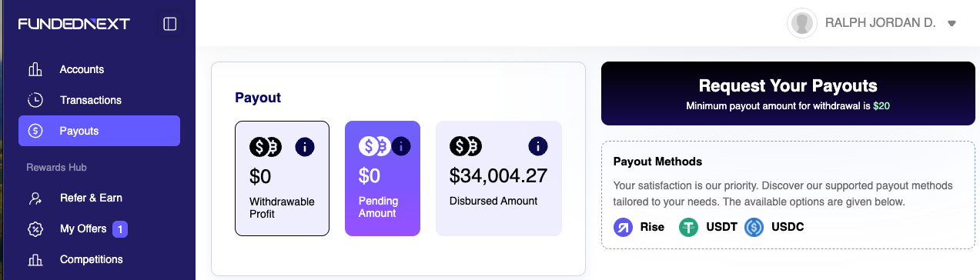Collapse the sidebar panel icon
The width and height of the screenshot is (980, 280).
[170, 24]
